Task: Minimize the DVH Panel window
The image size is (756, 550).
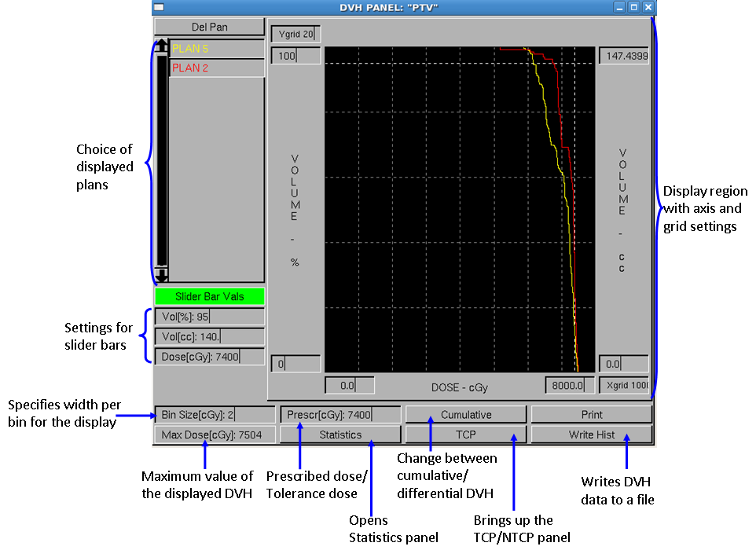Action: click(621, 7)
